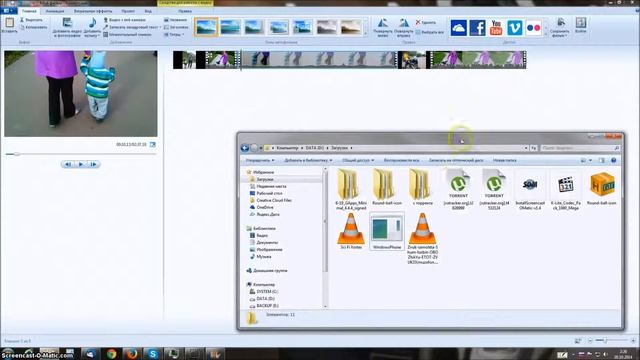Click the Explorer search field
Viewport: 640px width, 360px height.
(x=580, y=148)
